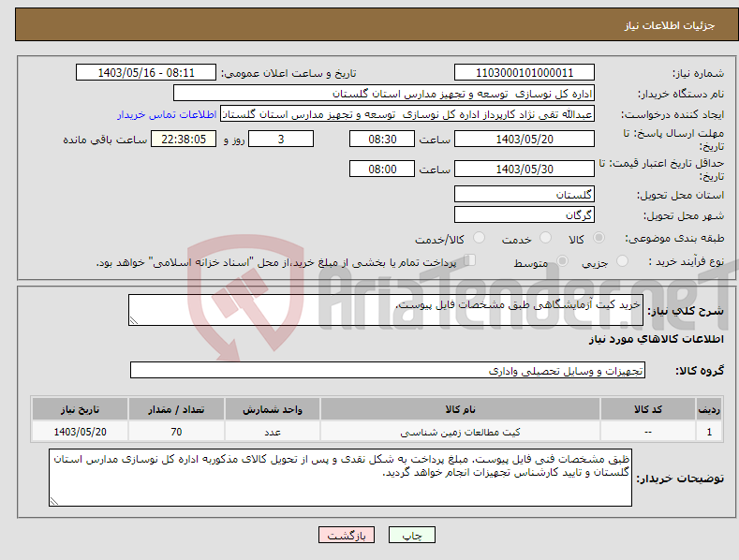Click the تاریخ نیاز column header
739x560 pixels.
80,409
